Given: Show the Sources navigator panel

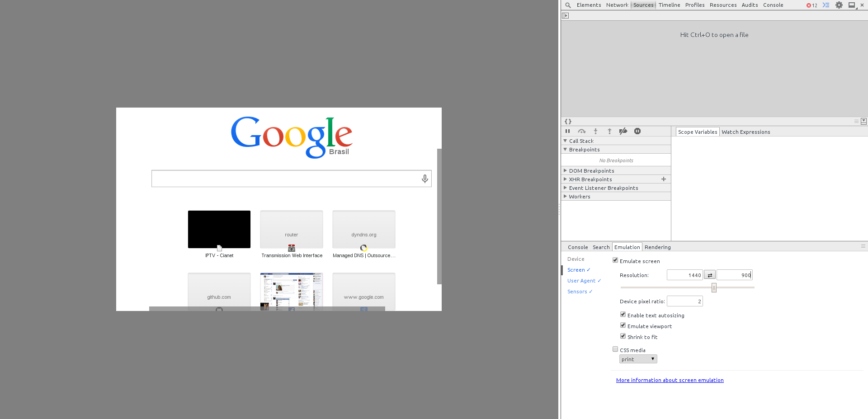Looking at the screenshot, I should [x=566, y=15].
